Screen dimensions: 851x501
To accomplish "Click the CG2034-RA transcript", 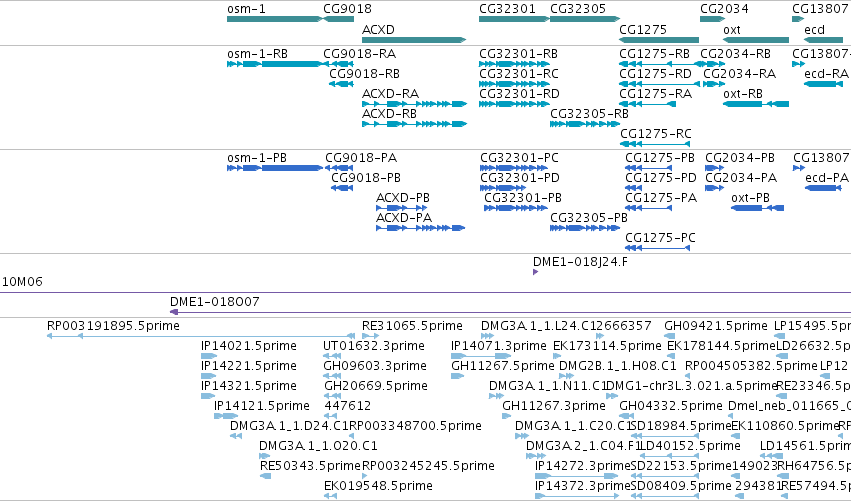I will click(714, 84).
